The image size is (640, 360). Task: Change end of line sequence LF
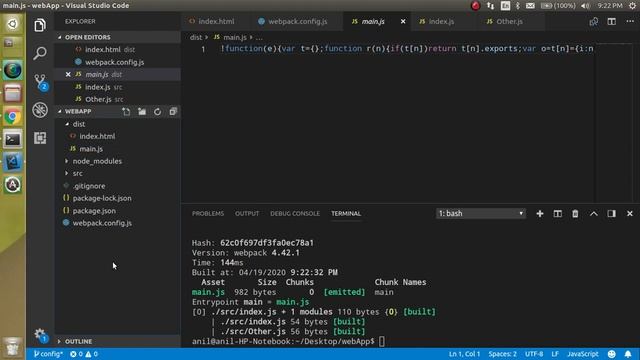click(x=555, y=354)
